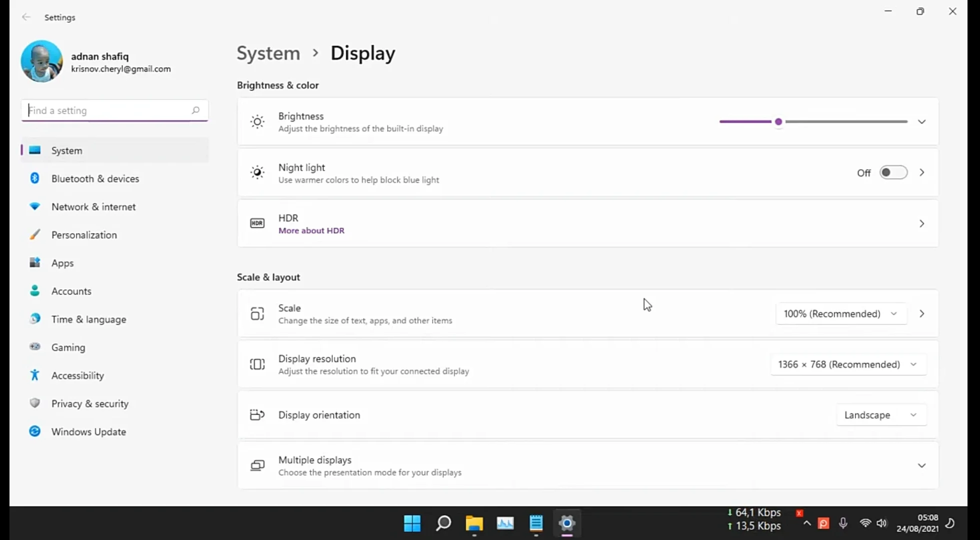
Task: Open HDR settings chevron
Action: pos(922,223)
